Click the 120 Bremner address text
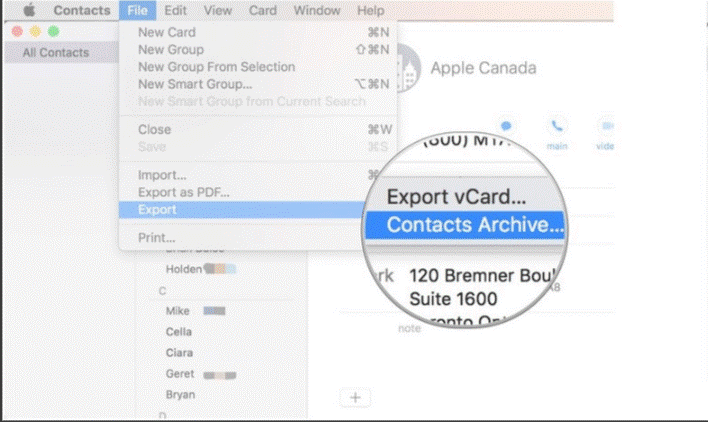This screenshot has height=422, width=708. coord(482,275)
